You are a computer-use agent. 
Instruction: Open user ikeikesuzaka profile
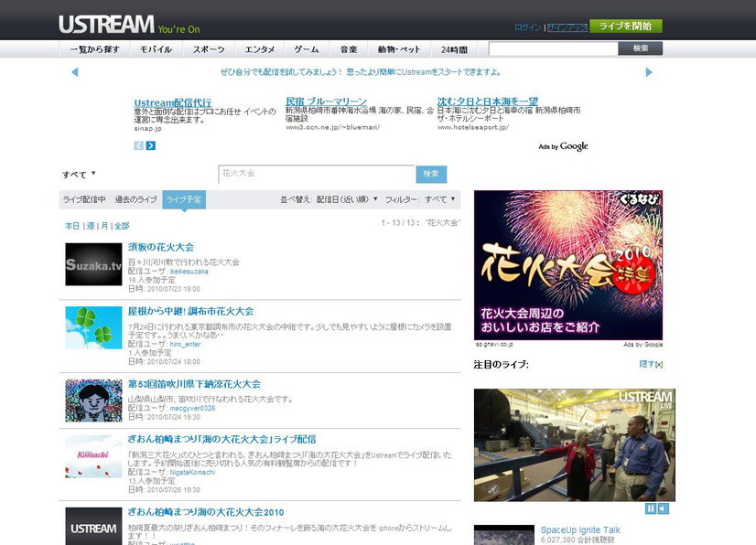(189, 272)
